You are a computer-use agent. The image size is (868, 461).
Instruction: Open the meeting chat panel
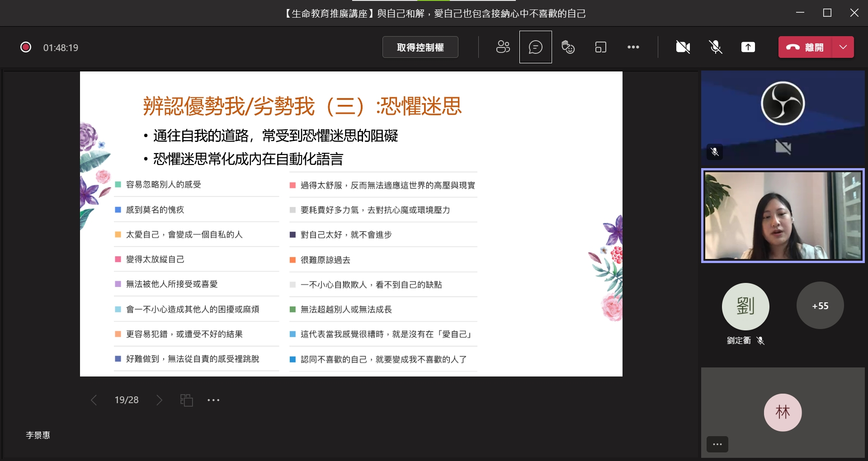[x=535, y=47]
